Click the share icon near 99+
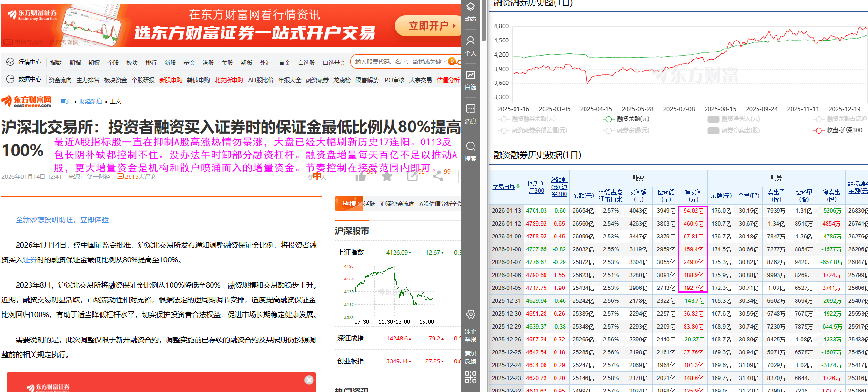 click(x=438, y=176)
